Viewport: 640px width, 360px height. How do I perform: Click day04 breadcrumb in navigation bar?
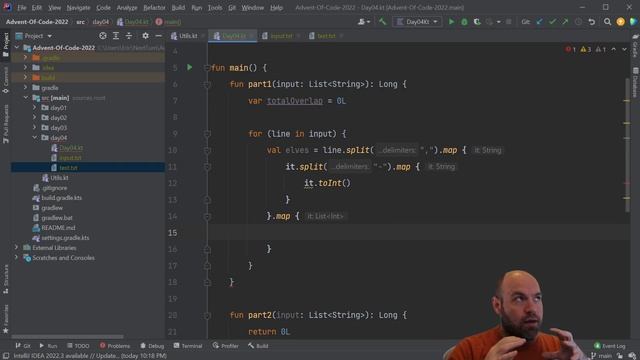tap(100, 22)
